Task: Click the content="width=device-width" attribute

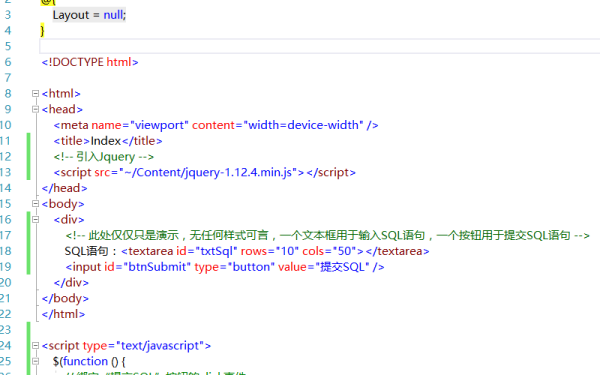Action: [277, 125]
